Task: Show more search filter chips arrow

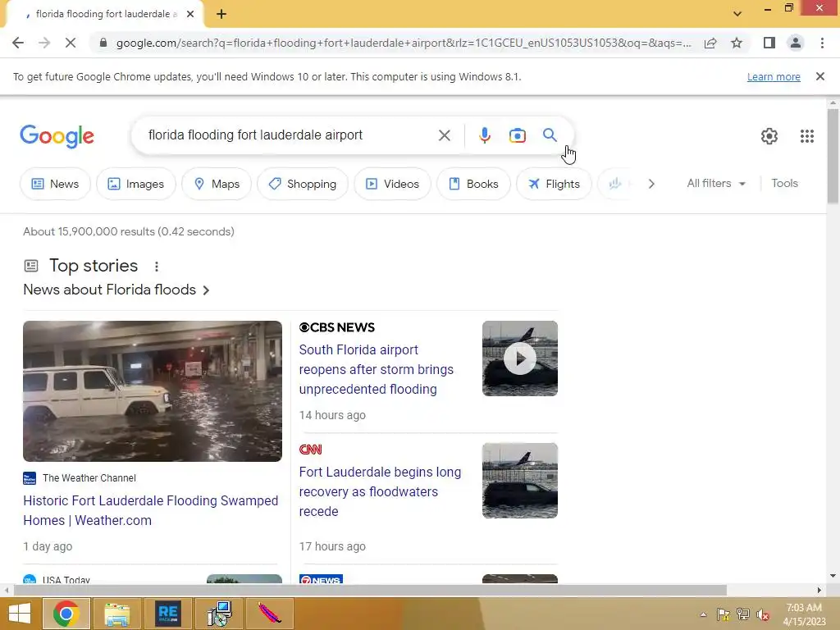Action: point(651,184)
